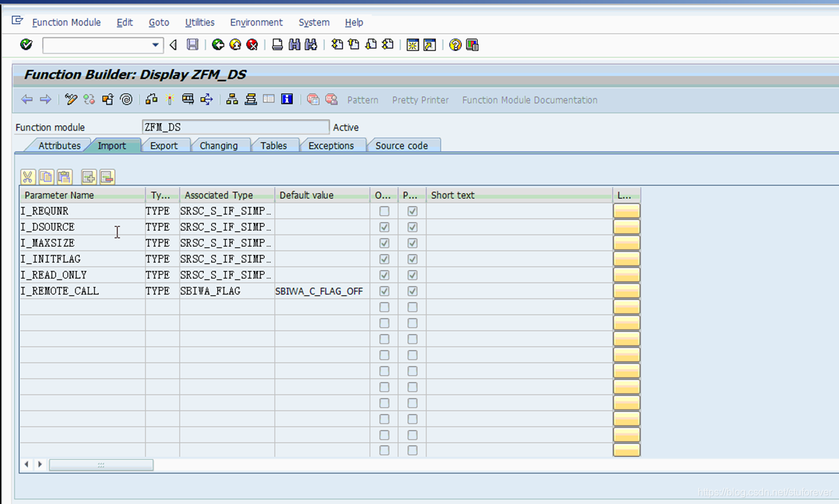Click the green Back arrow icon
The image size is (839, 504).
pyautogui.click(x=218, y=44)
